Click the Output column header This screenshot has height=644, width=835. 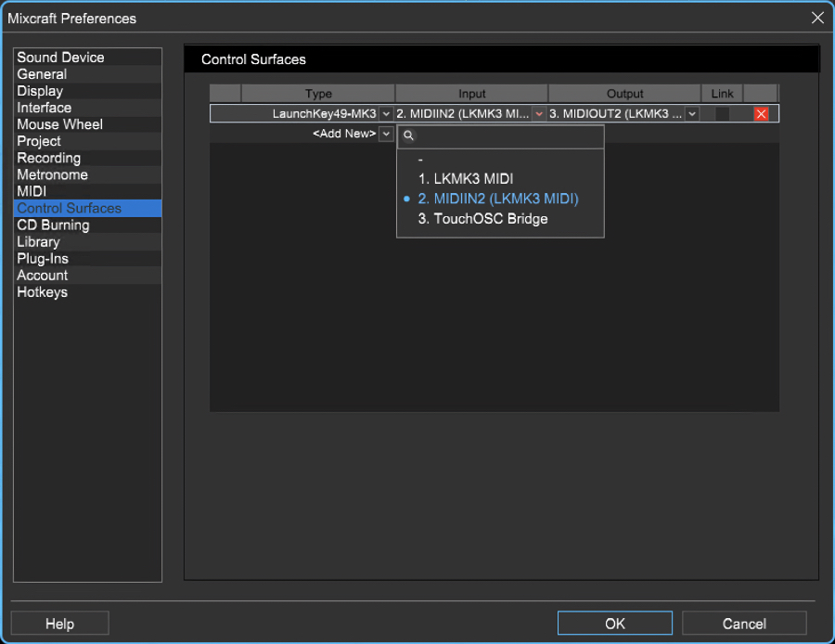624,93
